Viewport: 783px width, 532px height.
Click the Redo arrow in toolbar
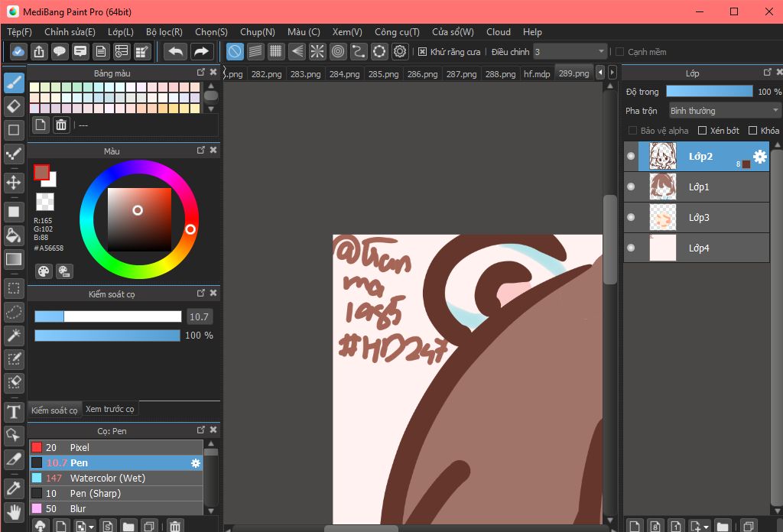pos(201,51)
